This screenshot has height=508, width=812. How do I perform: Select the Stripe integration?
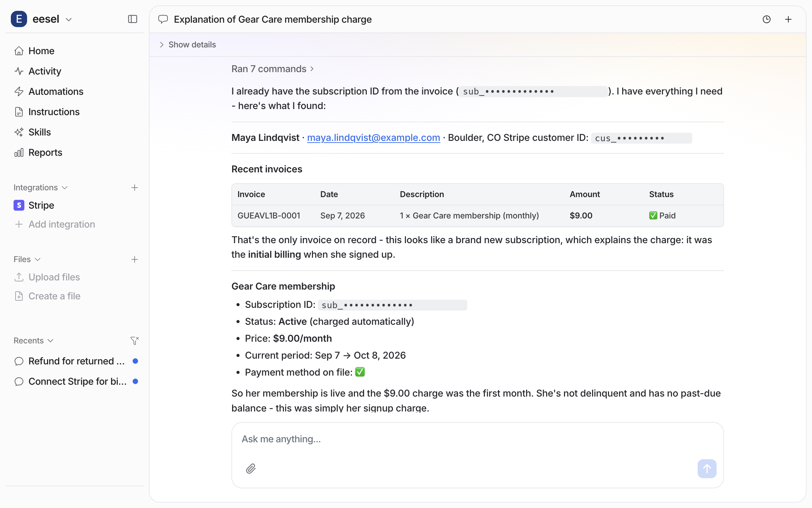coord(74,205)
